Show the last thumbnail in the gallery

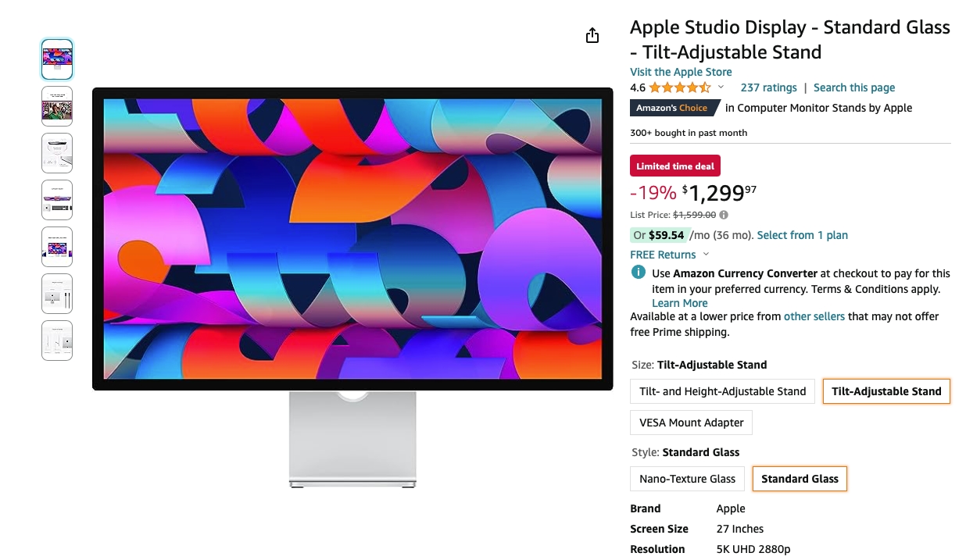point(57,341)
